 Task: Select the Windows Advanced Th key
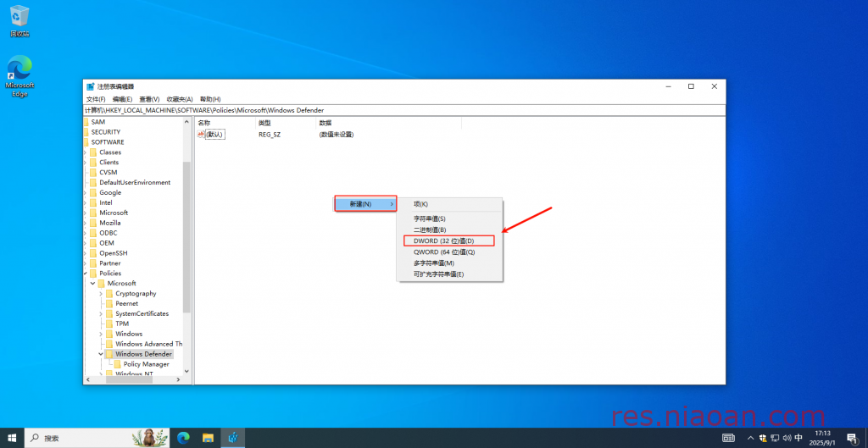[x=149, y=344]
